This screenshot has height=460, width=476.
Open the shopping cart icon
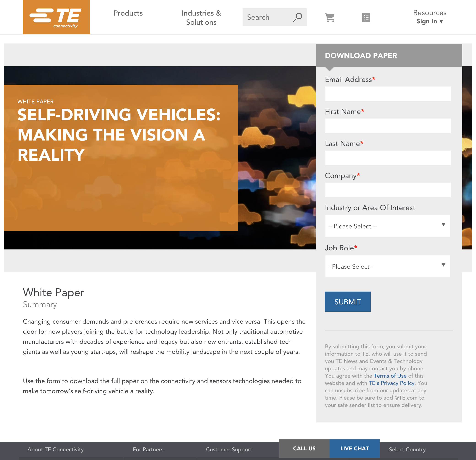[x=331, y=17]
